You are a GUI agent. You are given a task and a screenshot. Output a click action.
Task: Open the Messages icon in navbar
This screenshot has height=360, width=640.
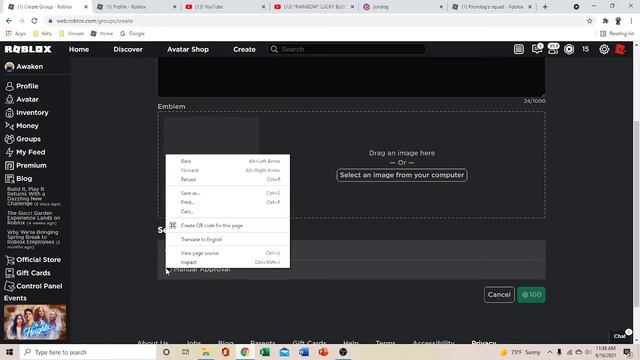pyautogui.click(x=536, y=49)
